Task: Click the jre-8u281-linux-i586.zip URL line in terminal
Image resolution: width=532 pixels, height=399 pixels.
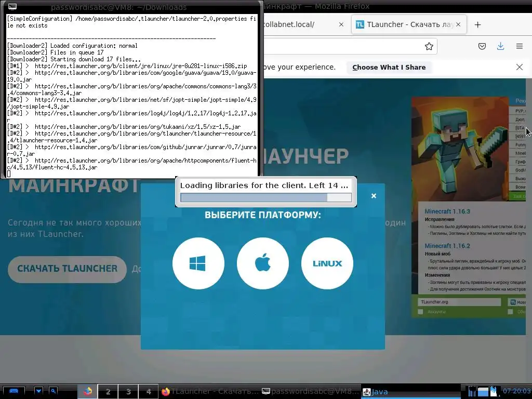Action: point(127,66)
